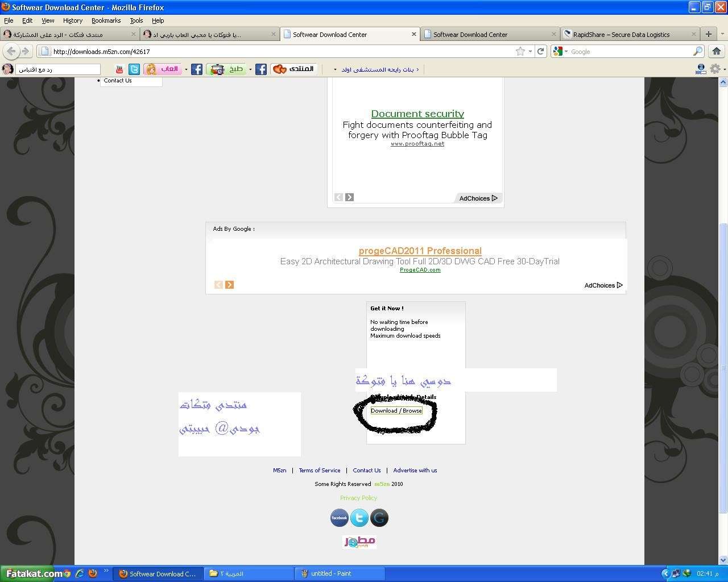The height and width of the screenshot is (582, 728).
Task: Click Facebook icon next to hearts button
Action: pyautogui.click(x=261, y=69)
